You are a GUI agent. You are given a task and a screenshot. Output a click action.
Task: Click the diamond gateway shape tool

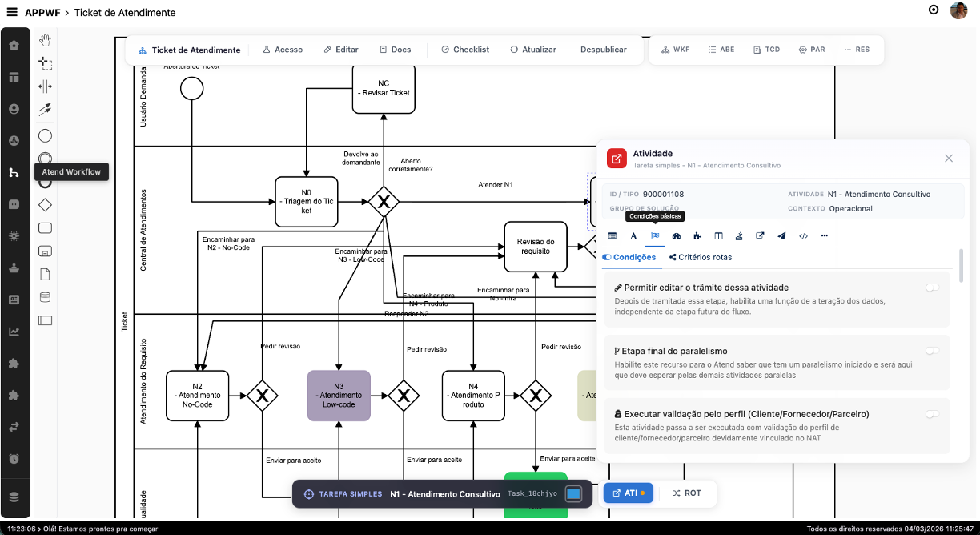(44, 204)
